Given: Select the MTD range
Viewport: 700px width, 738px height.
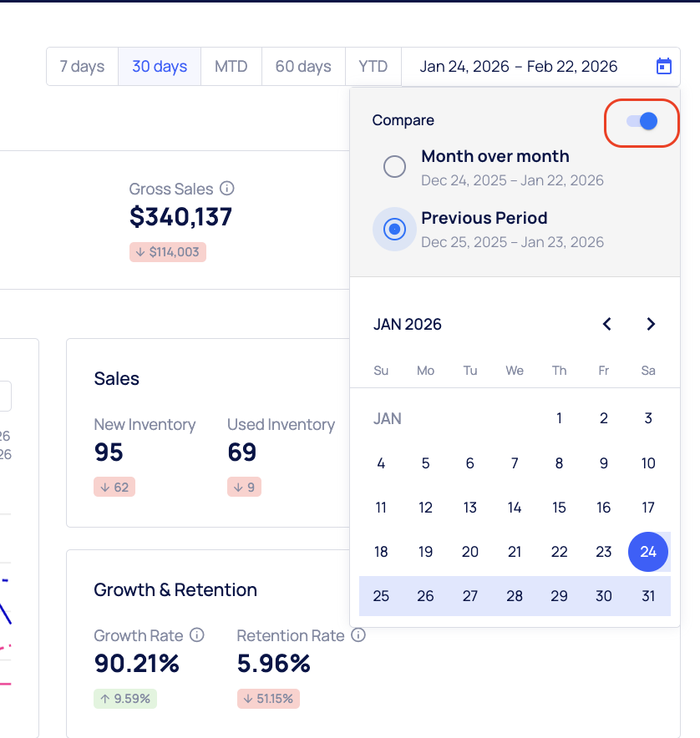Looking at the screenshot, I should 231,67.
